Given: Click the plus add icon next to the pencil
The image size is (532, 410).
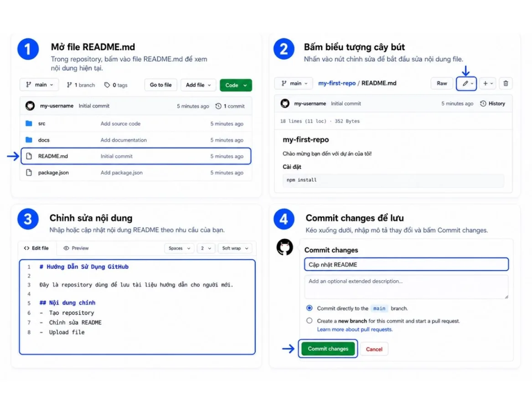Looking at the screenshot, I should pos(485,83).
